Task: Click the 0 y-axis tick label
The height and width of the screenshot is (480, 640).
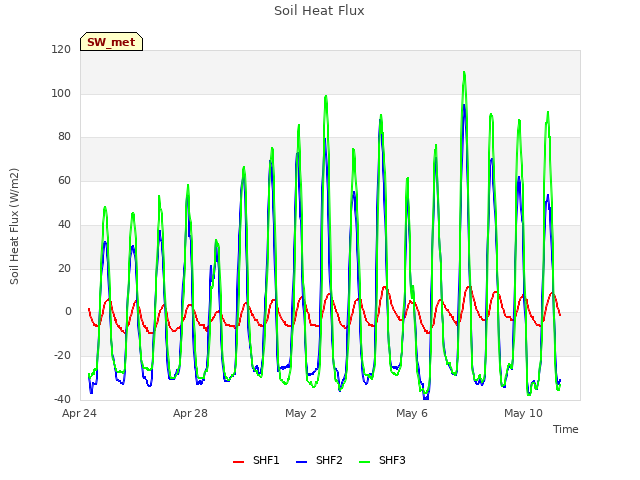Action: [68, 311]
